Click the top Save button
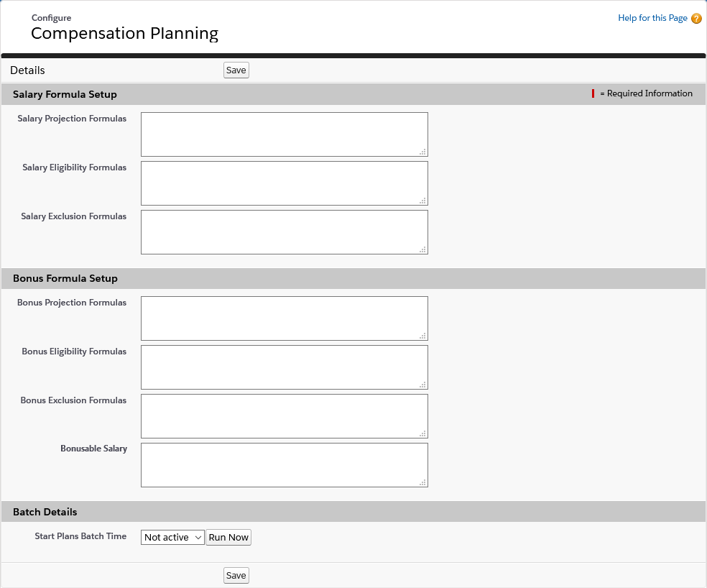The height and width of the screenshot is (588, 707). click(x=236, y=70)
